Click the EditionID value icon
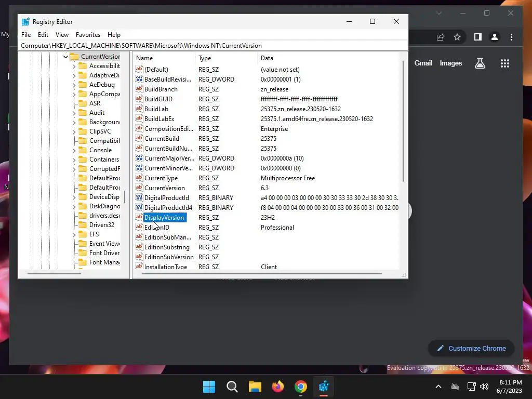This screenshot has height=399, width=532. [139, 227]
